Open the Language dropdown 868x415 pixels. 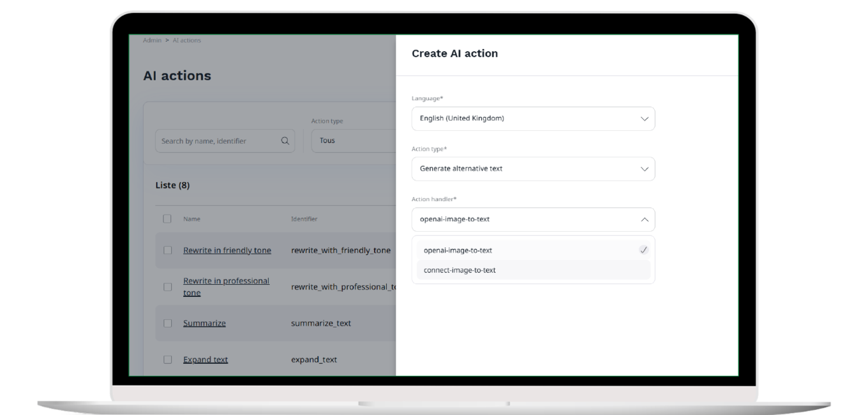(533, 119)
